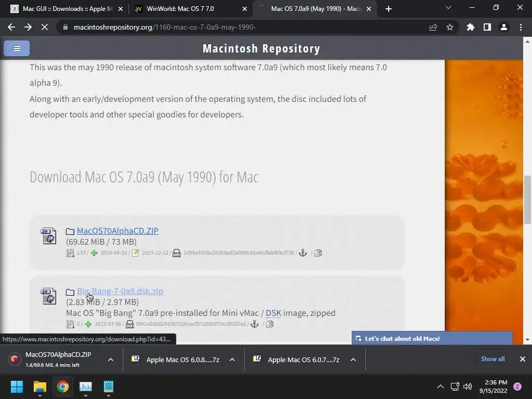Screen dimensions: 532x399
Task: Download the Big-Bang-7-0a9.dsk.zip link
Action: (120, 291)
